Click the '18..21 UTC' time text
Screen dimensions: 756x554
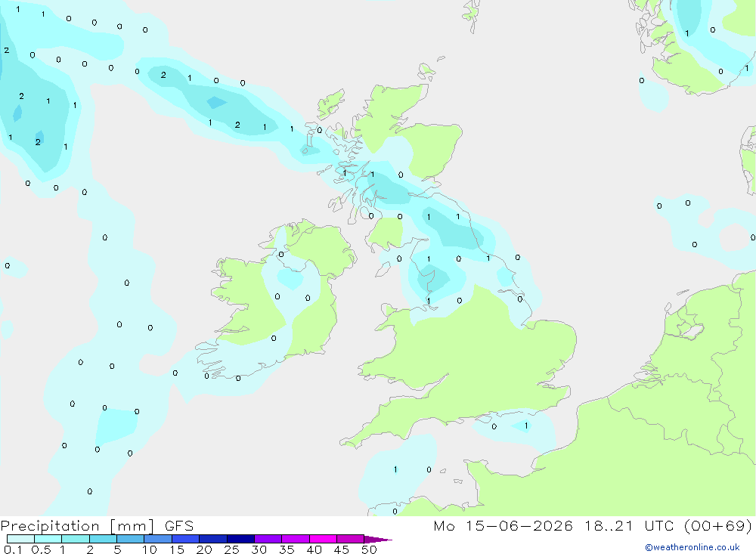[629, 526]
